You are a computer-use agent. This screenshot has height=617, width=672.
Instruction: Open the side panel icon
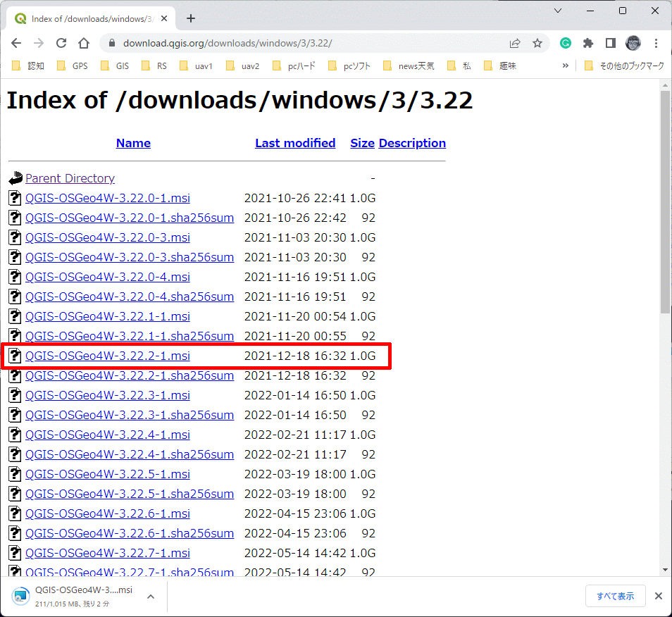610,43
